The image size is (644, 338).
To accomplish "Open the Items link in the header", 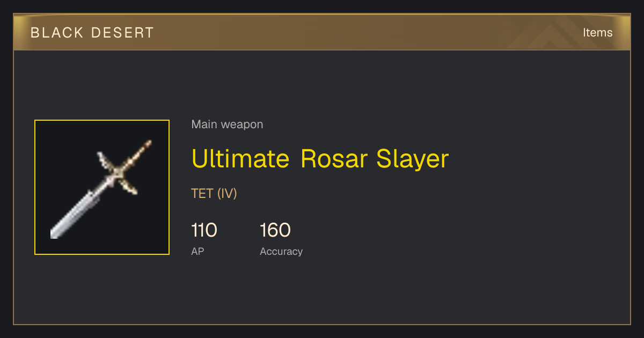I will point(597,33).
